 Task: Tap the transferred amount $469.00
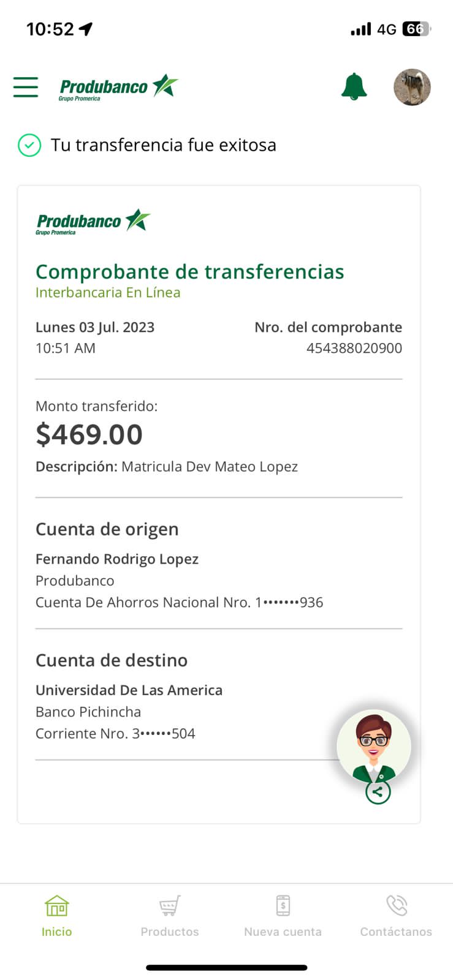(89, 434)
